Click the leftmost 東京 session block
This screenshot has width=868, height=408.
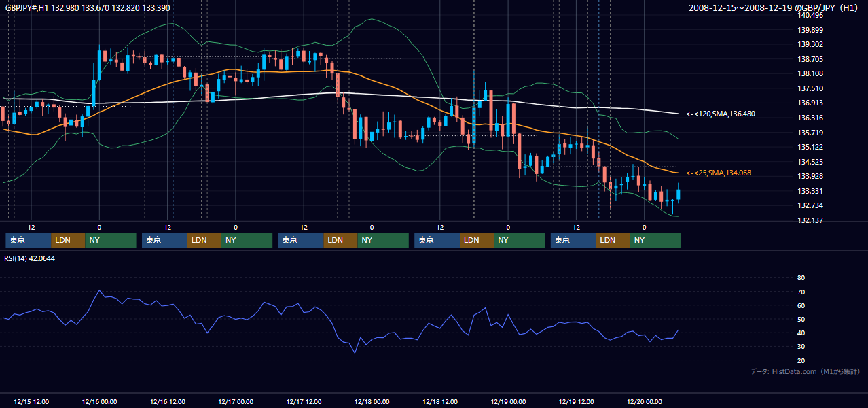29,240
